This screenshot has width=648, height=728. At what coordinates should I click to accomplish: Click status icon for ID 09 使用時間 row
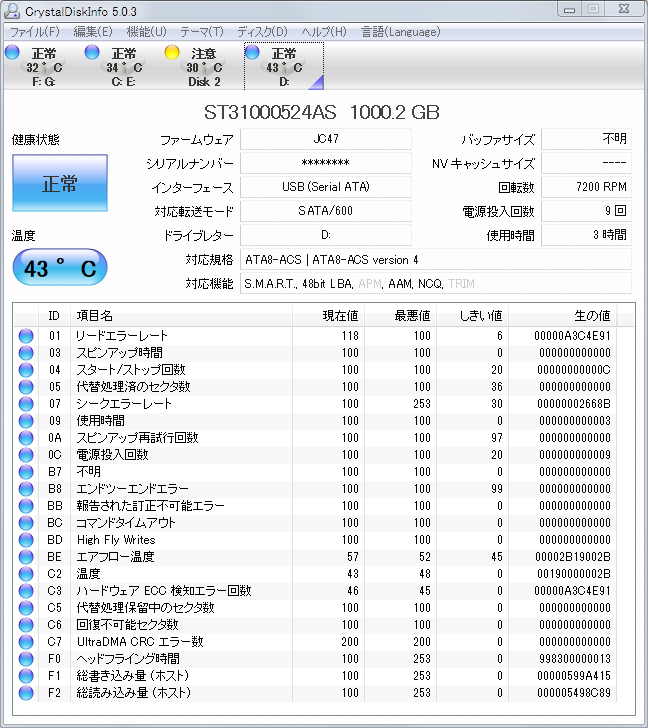click(26, 421)
